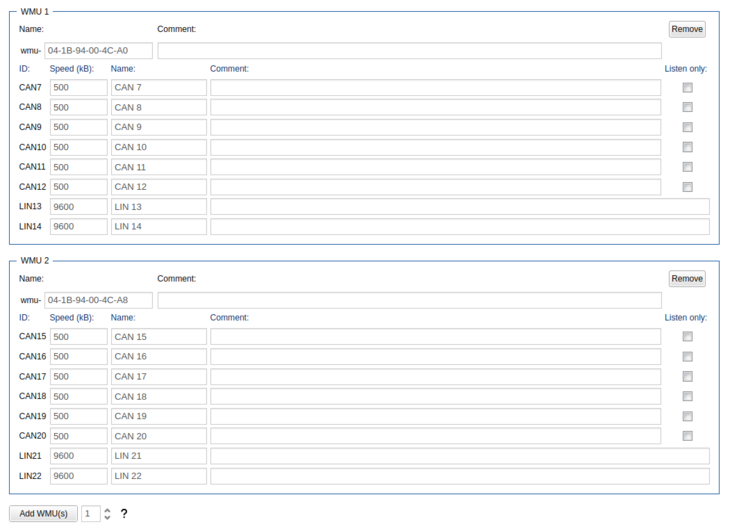Click the CAN 9 name field
Screen dimensions: 730x529
[158, 127]
